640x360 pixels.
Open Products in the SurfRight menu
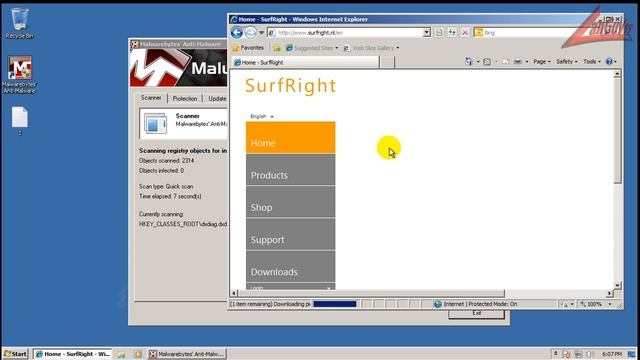(x=291, y=170)
